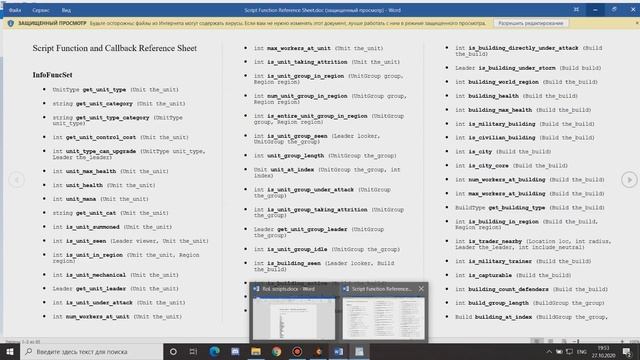640x360 pixels.
Task: Launch Microsoft Edge from the taskbar
Action: click(x=214, y=351)
